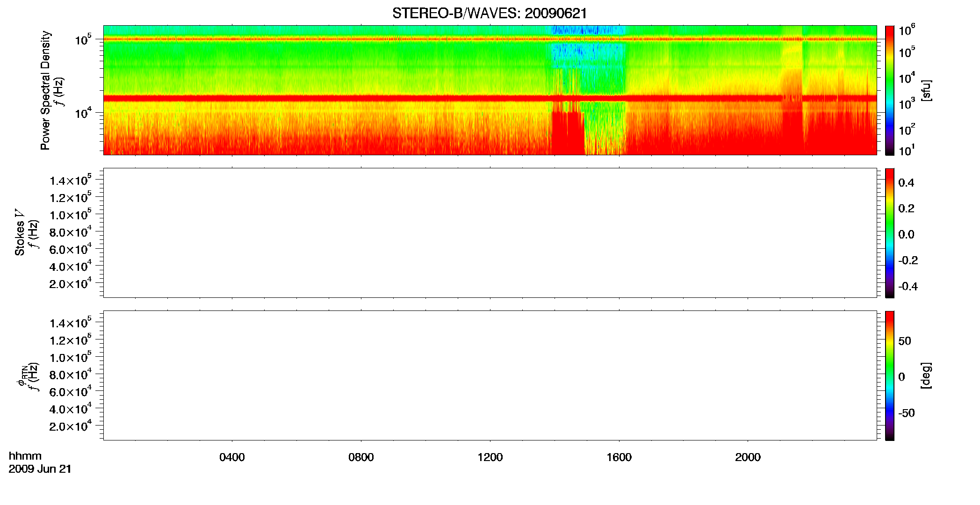The height and width of the screenshot is (505, 980).
Task: Select the power spectral density color bar
Action: [x=890, y=90]
